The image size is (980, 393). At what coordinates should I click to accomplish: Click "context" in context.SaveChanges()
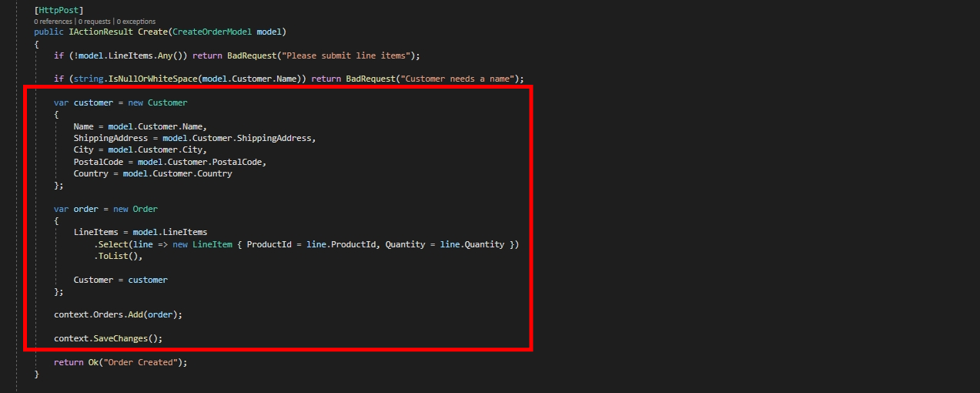click(x=72, y=338)
